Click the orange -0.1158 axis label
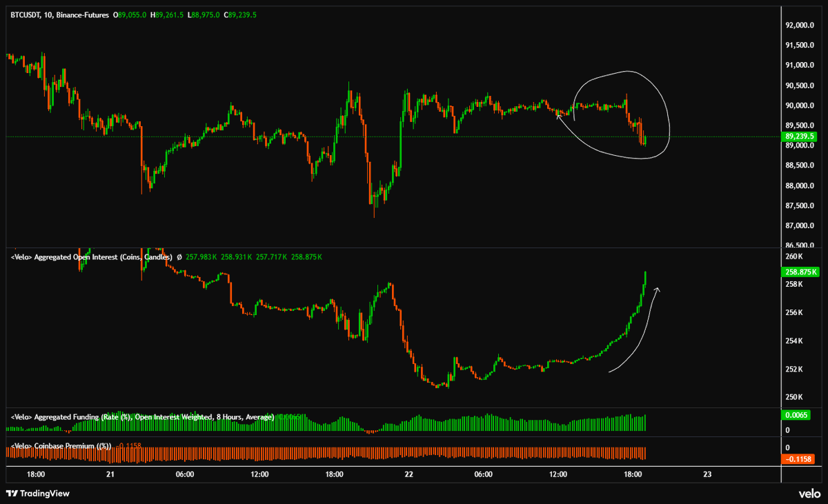 coord(798,459)
